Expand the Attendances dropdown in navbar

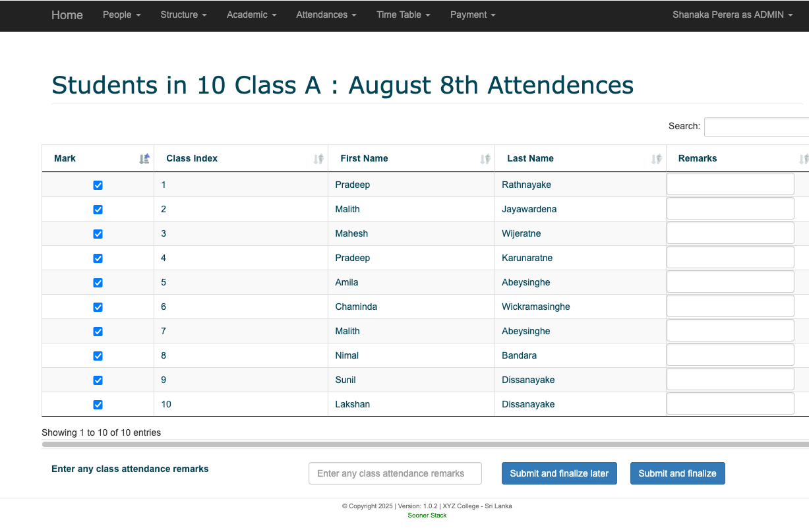click(x=326, y=15)
